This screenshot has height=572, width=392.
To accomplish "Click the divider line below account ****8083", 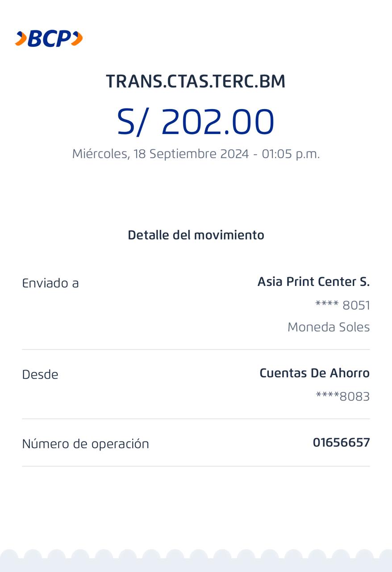I will 196,419.
